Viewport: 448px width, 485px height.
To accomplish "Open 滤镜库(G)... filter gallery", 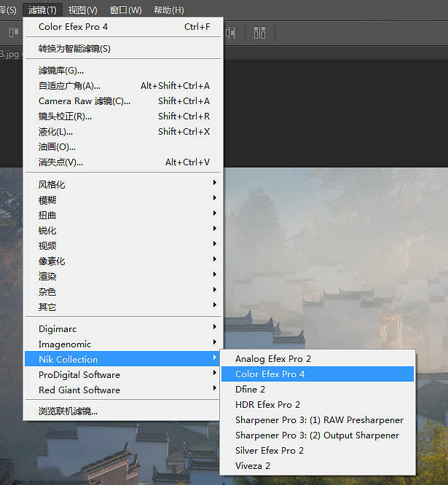I will click(x=61, y=71).
